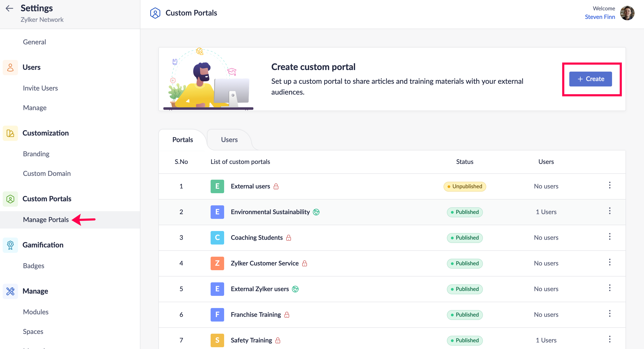
Task: Open Invite Users in the sidebar
Action: 40,88
